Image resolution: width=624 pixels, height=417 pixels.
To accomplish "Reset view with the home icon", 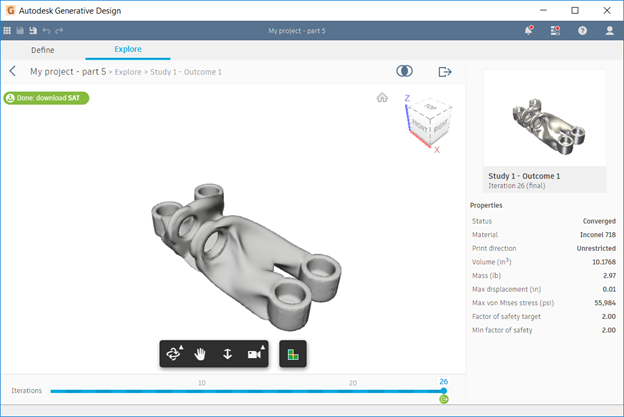I will click(x=382, y=97).
